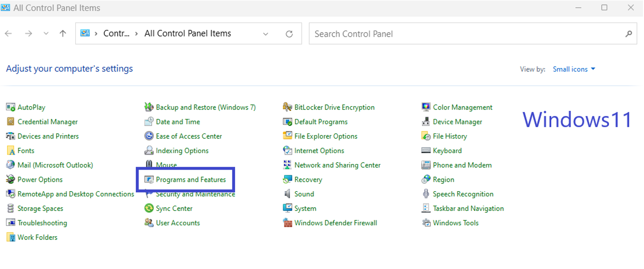
Task: Click the Sync Center icon
Action: 149,208
